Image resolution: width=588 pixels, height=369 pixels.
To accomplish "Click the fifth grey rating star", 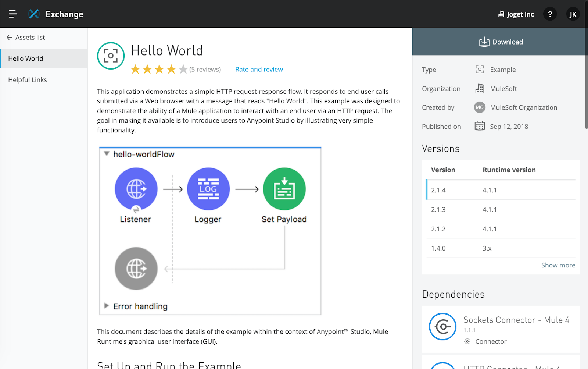I will 183,69.
